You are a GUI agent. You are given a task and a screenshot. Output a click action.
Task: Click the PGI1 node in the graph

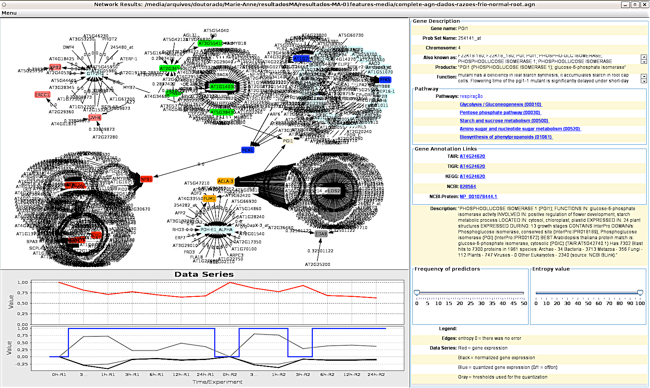(x=288, y=141)
